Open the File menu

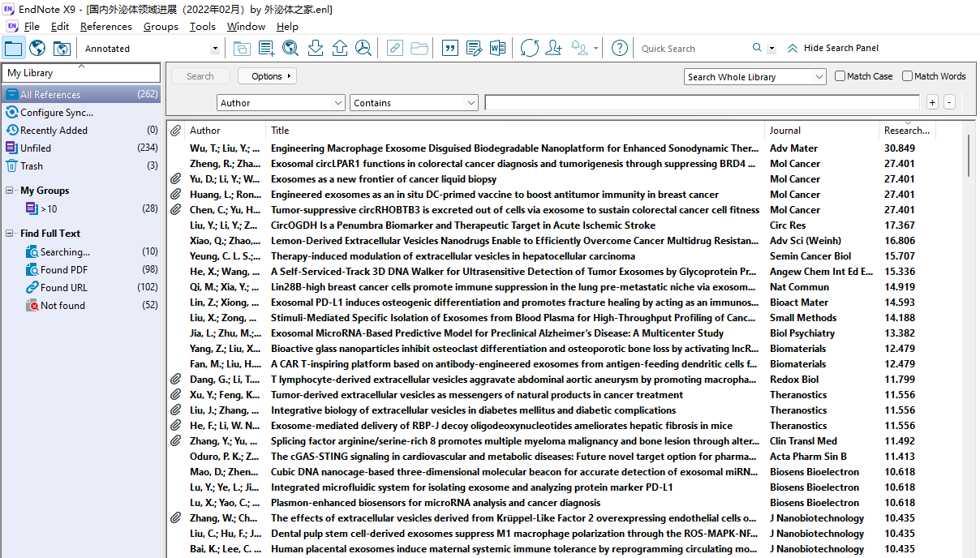[32, 27]
